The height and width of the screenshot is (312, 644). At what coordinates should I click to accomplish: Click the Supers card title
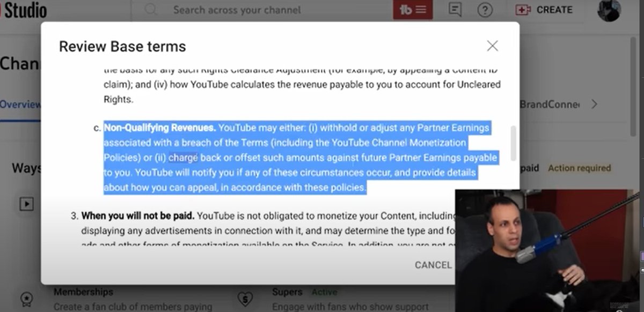click(287, 292)
